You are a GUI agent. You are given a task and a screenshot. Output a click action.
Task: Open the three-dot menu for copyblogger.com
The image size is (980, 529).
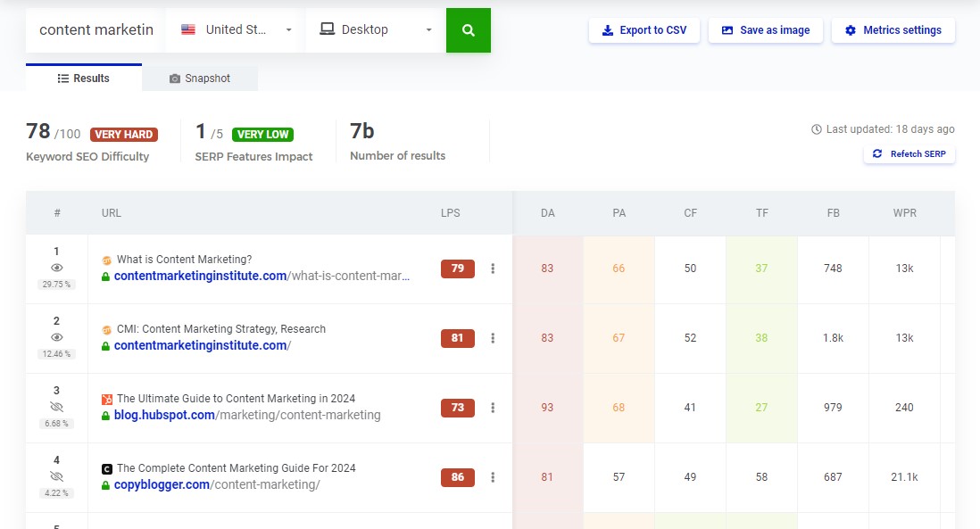pos(493,477)
